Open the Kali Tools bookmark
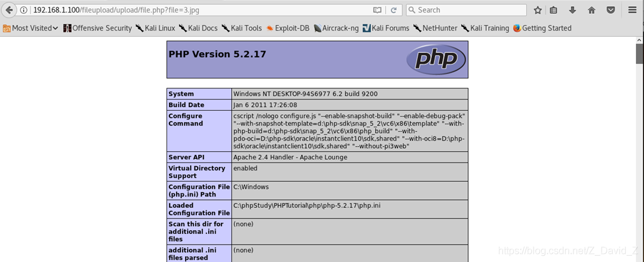 tap(241, 28)
